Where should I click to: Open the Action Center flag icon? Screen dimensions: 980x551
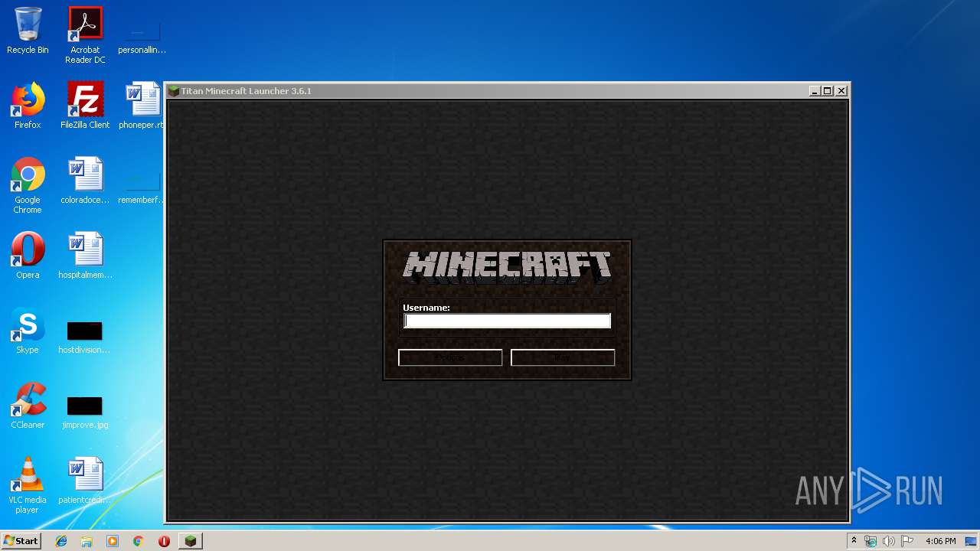tap(907, 541)
